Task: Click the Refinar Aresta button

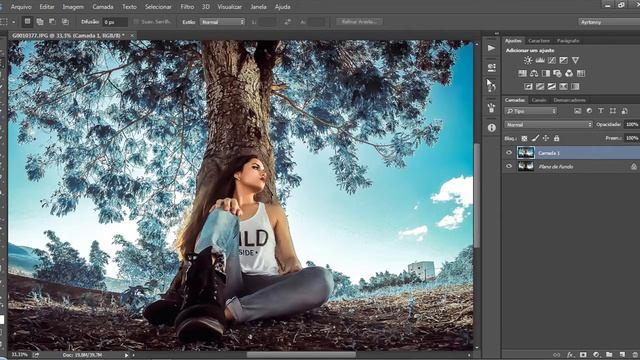Action: point(359,22)
